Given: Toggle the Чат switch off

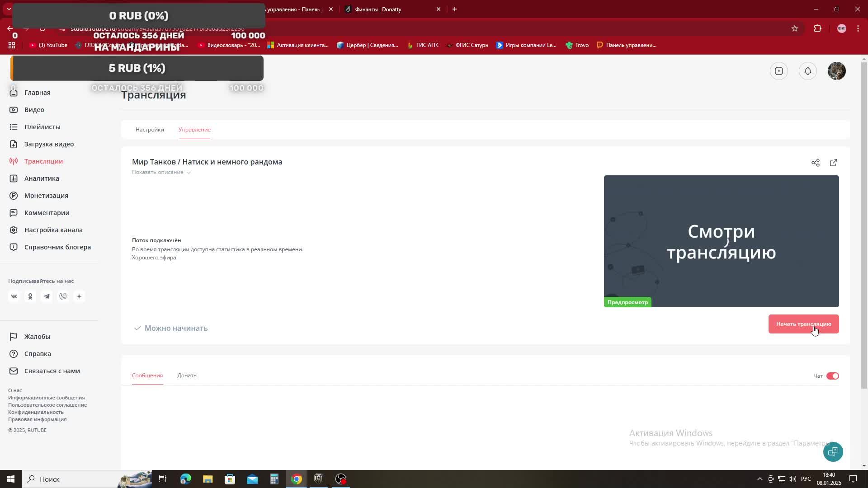Looking at the screenshot, I should (832, 376).
